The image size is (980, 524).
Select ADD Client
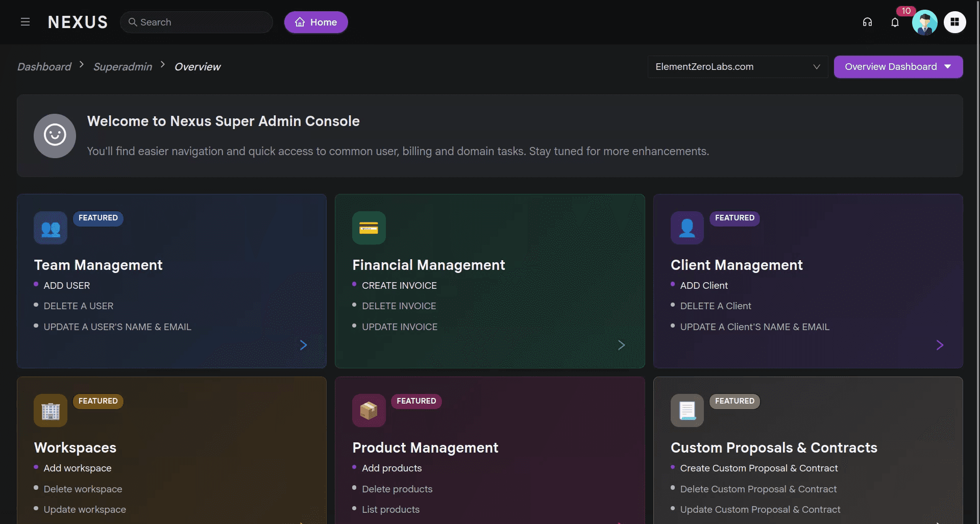[704, 285]
